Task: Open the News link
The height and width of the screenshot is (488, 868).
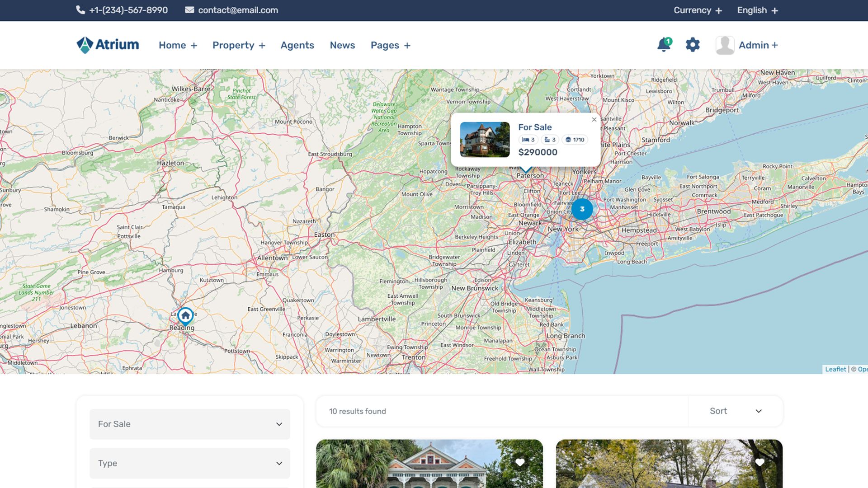Action: [x=342, y=45]
